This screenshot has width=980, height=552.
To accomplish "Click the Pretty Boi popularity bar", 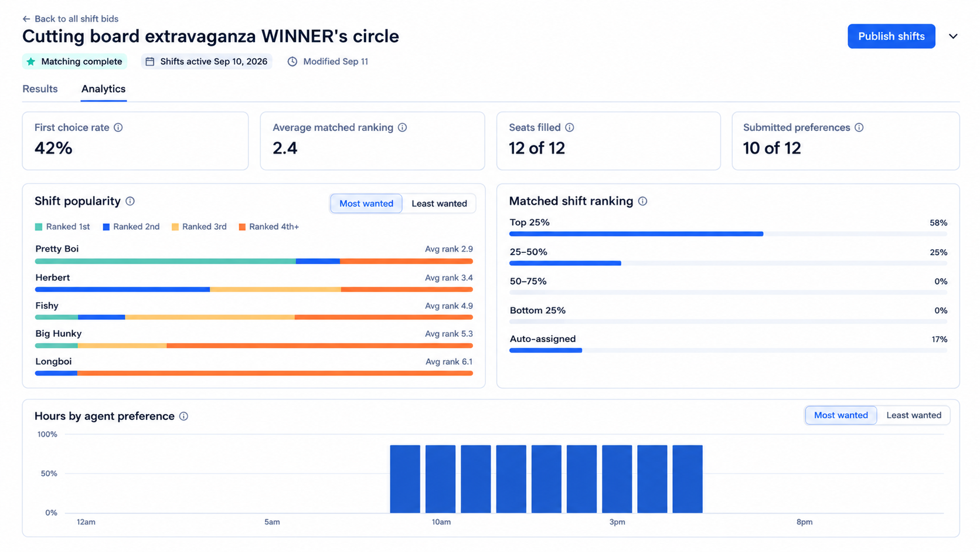I will click(254, 262).
